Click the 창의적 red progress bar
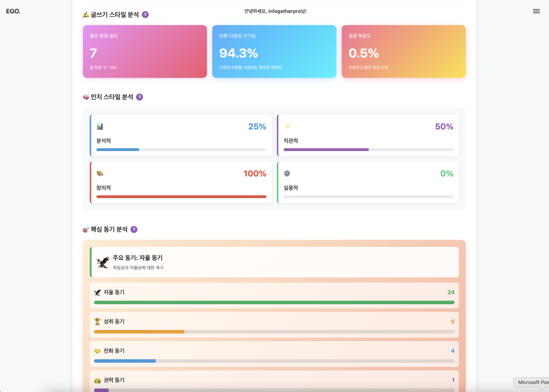 [x=181, y=197]
